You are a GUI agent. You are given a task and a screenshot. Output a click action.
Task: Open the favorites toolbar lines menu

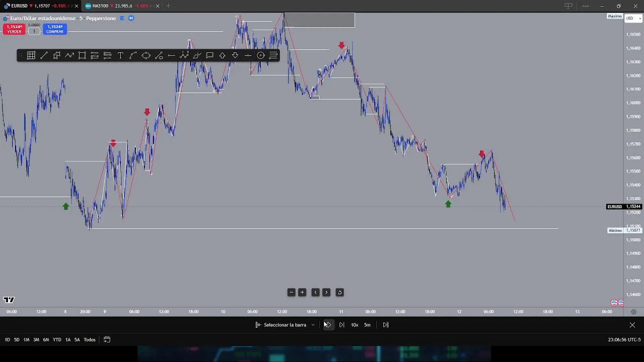coord(273,55)
